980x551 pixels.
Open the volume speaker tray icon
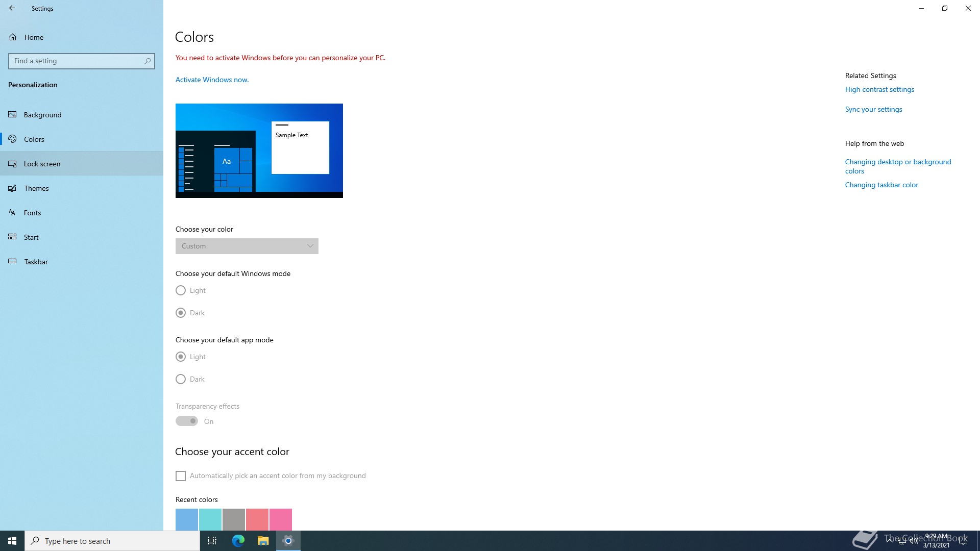914,541
